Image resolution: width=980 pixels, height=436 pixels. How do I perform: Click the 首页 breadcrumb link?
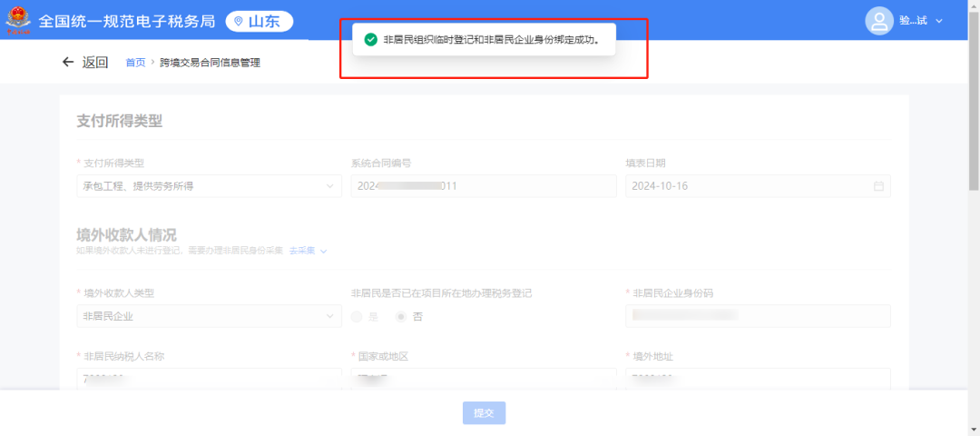[x=135, y=63]
